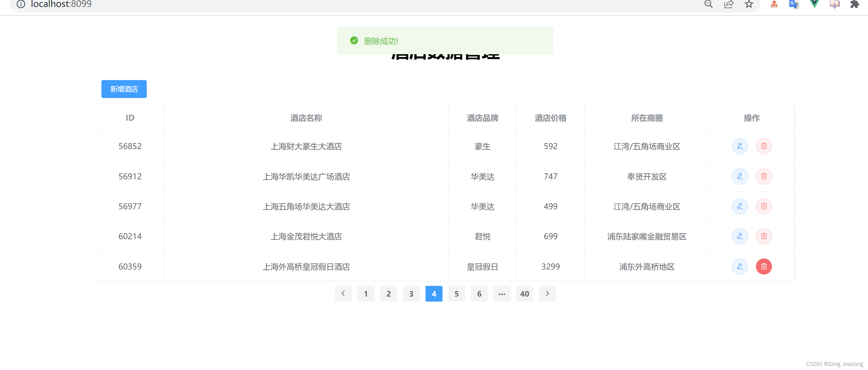Click area cell 浦东陆家嘴金融贸易区
This screenshot has width=868, height=370.
pyautogui.click(x=647, y=237)
